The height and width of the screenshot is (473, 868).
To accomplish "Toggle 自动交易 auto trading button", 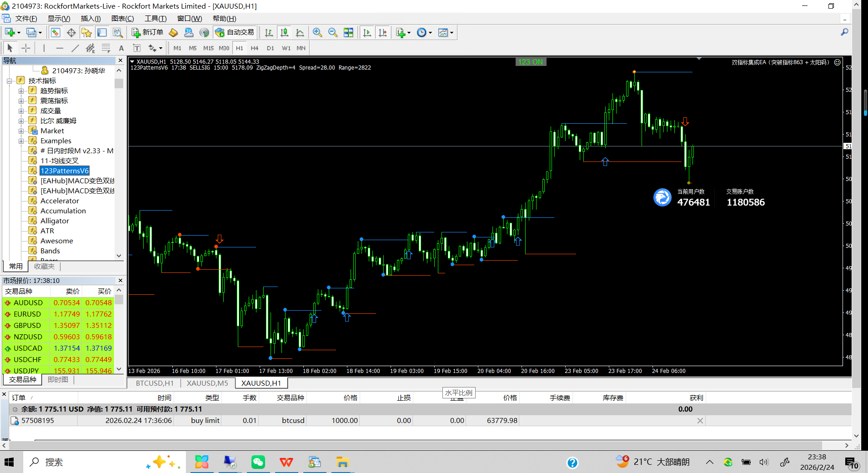I will (x=235, y=32).
